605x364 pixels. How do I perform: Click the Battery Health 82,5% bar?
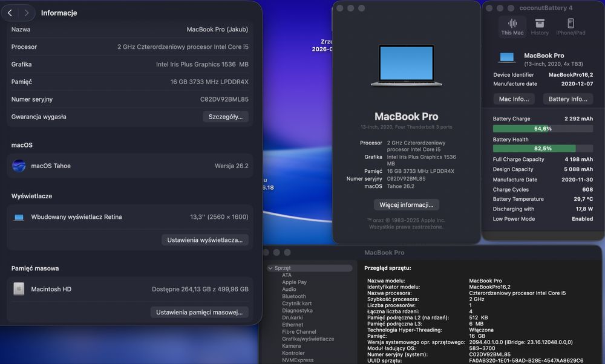[x=543, y=149]
